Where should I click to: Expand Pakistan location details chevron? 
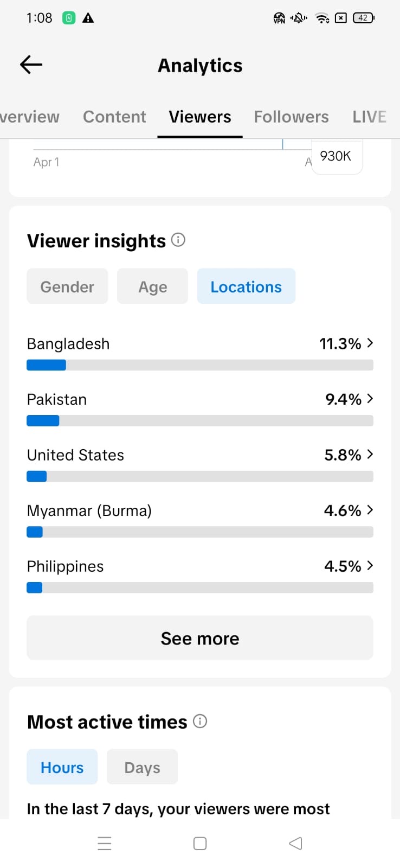[x=370, y=399]
